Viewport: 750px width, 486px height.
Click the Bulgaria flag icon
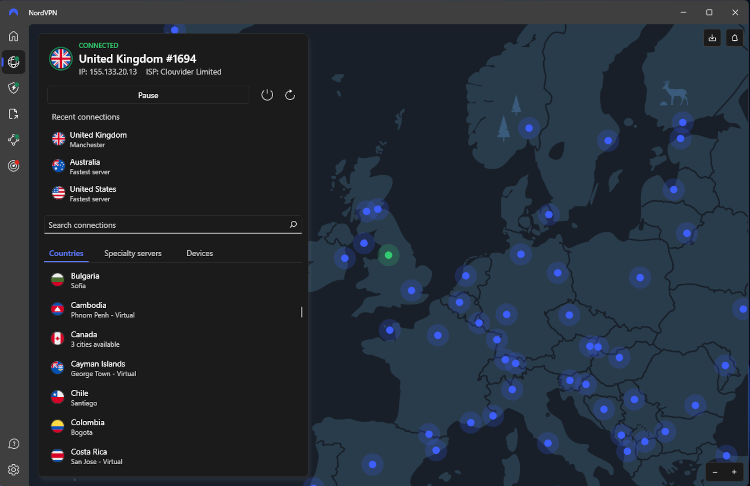point(57,280)
